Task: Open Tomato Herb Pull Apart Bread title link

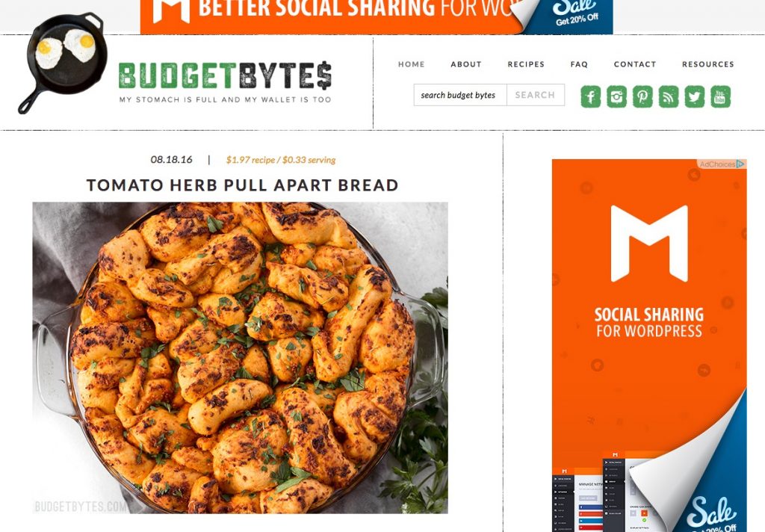Action: (x=243, y=185)
